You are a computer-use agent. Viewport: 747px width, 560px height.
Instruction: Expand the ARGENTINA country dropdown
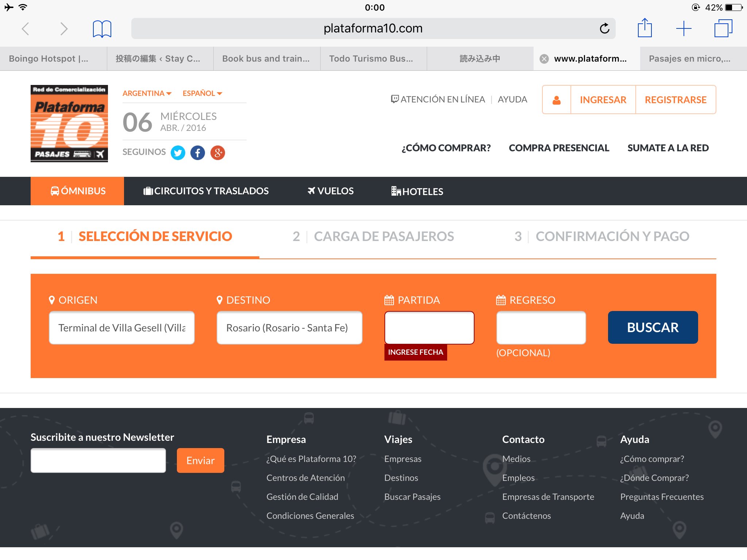(x=147, y=93)
